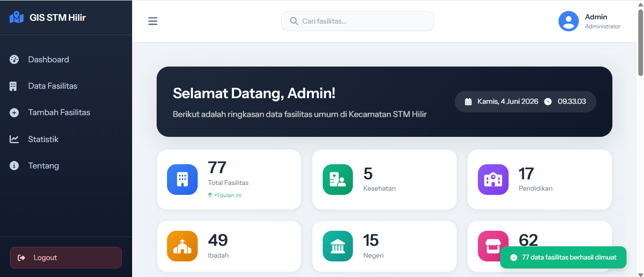Click the '+1 bulan ini' trend text

pos(227,195)
